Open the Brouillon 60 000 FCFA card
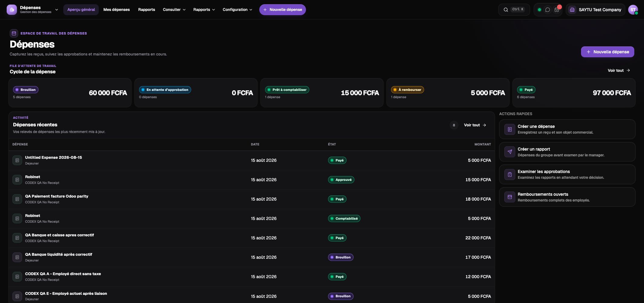 click(70, 93)
